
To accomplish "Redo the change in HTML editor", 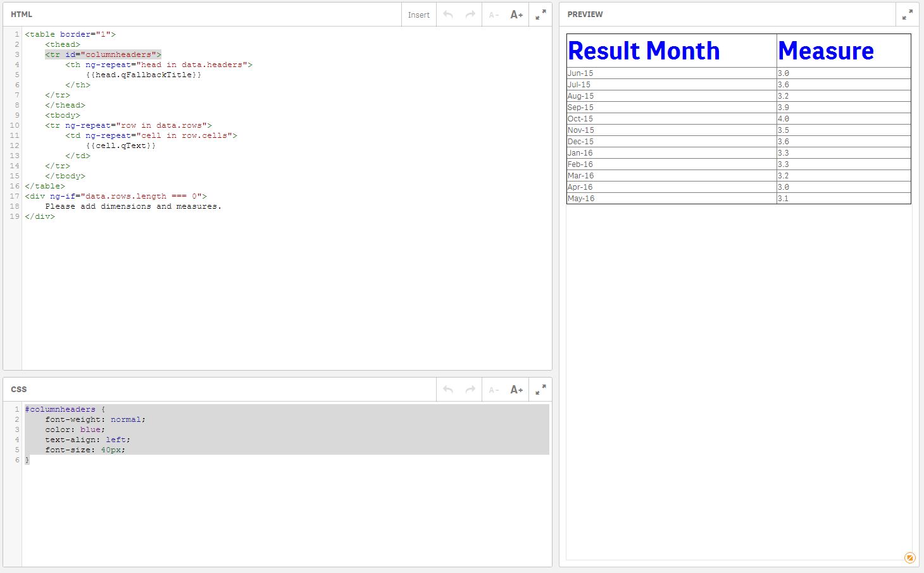I will click(470, 15).
